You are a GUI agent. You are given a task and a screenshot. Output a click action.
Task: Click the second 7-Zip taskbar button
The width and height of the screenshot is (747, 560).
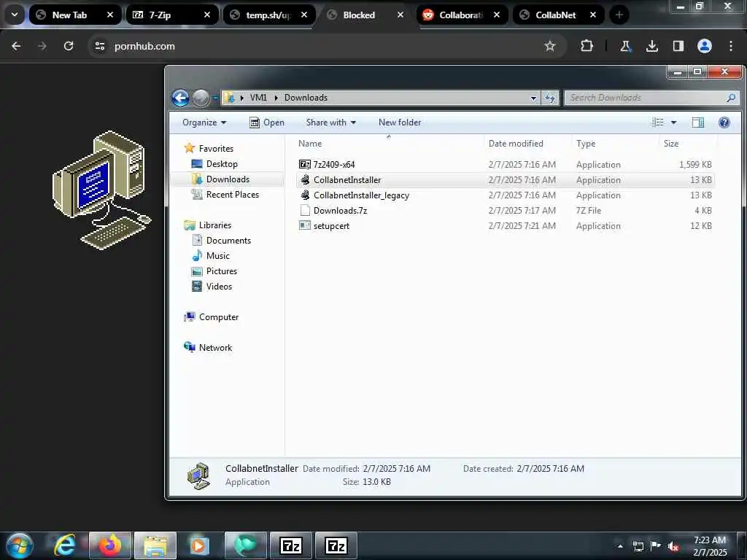coord(336,545)
